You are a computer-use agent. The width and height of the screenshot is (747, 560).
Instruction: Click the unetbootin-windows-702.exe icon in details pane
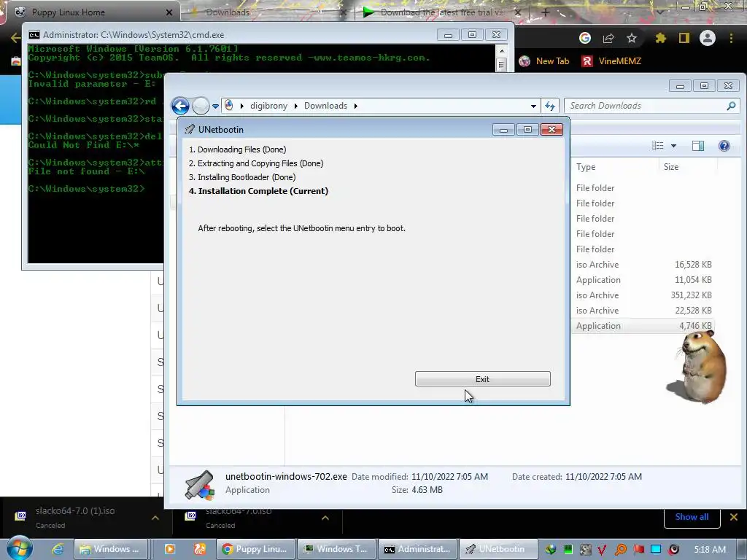pyautogui.click(x=199, y=485)
